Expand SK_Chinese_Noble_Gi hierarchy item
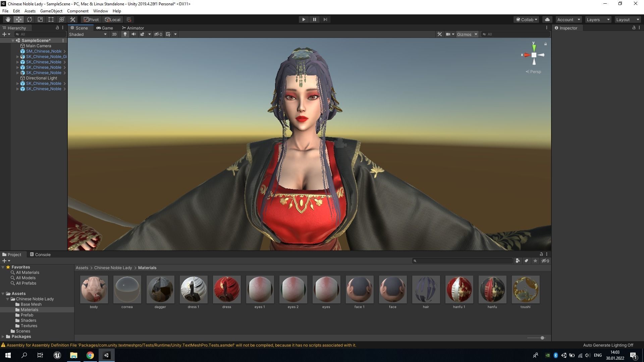 click(x=17, y=57)
